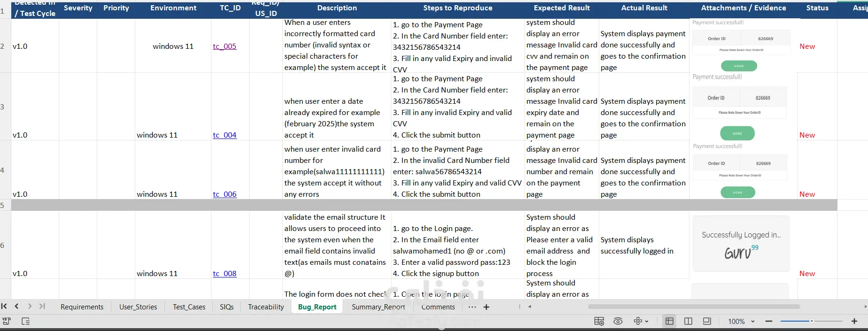The height and width of the screenshot is (331, 868).
Task: Click the payment screenshot thumbnail in row 3
Action: point(741,107)
